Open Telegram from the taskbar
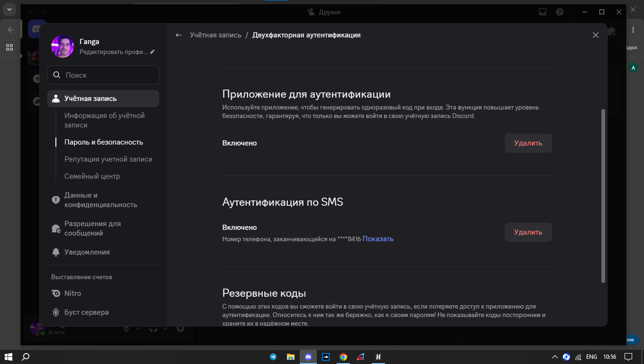This screenshot has height=364, width=644. [273, 357]
